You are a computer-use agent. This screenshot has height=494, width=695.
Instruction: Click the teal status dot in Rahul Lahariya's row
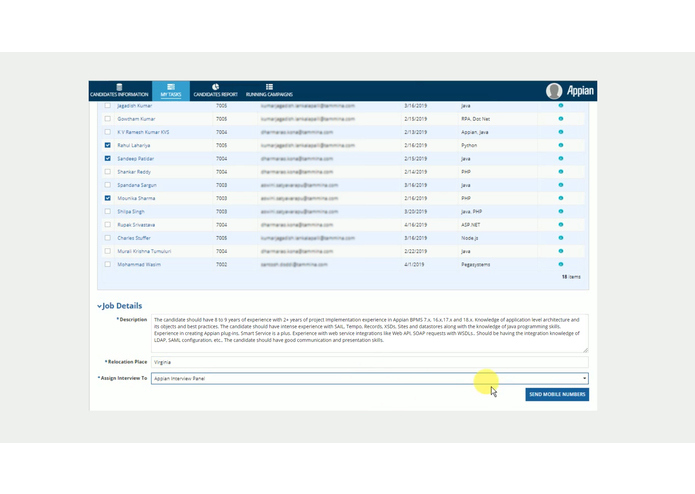[x=561, y=145]
